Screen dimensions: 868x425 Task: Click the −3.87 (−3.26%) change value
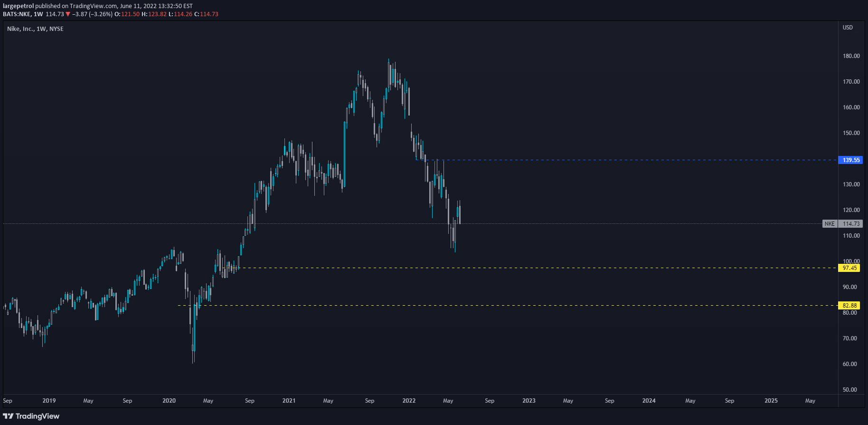(92, 14)
